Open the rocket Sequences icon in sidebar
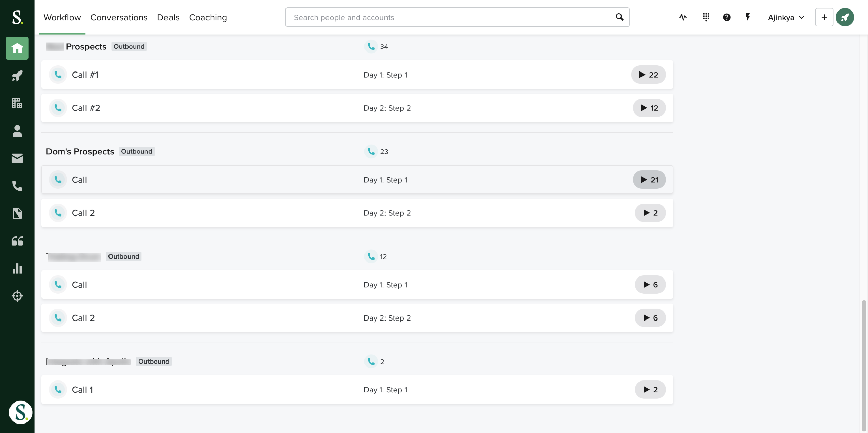Viewport: 868px width, 433px height. (x=17, y=76)
